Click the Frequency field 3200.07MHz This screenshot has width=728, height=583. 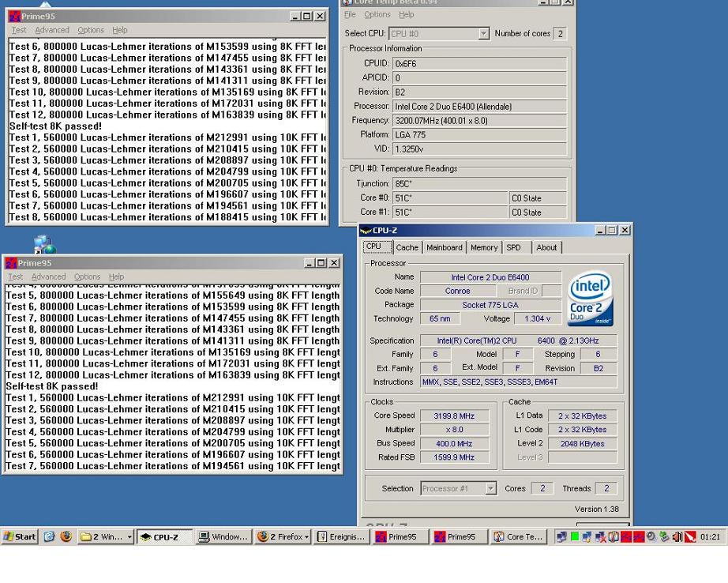(x=479, y=121)
